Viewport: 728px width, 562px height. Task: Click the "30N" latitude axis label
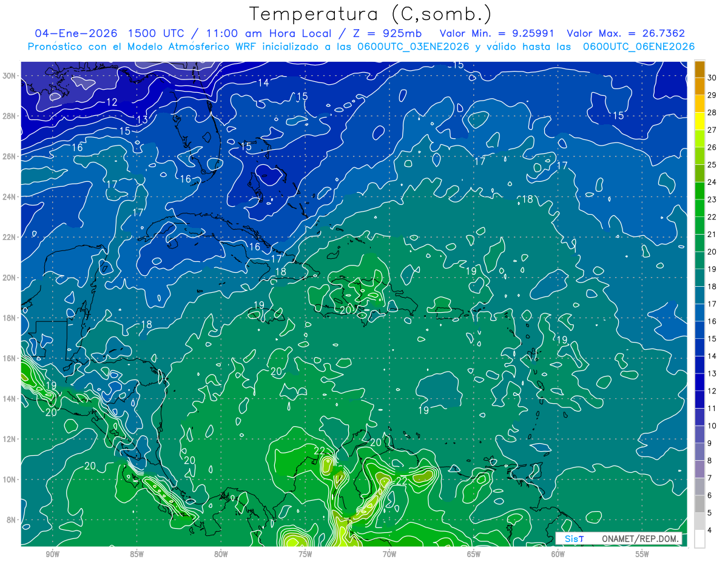pyautogui.click(x=10, y=76)
